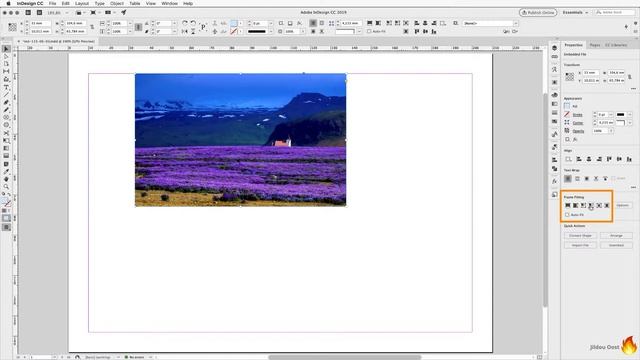The width and height of the screenshot is (640, 360).
Task: Align left edges in Properties Align section
Action: tap(579, 159)
